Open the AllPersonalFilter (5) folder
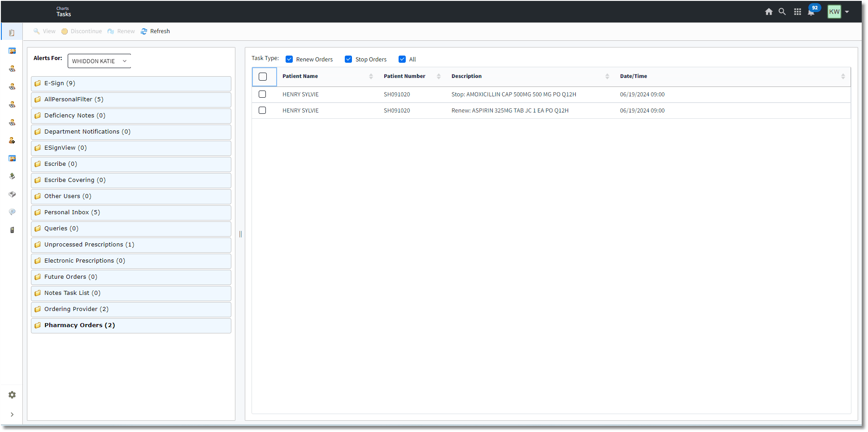This screenshot has height=432, width=868. point(131,99)
